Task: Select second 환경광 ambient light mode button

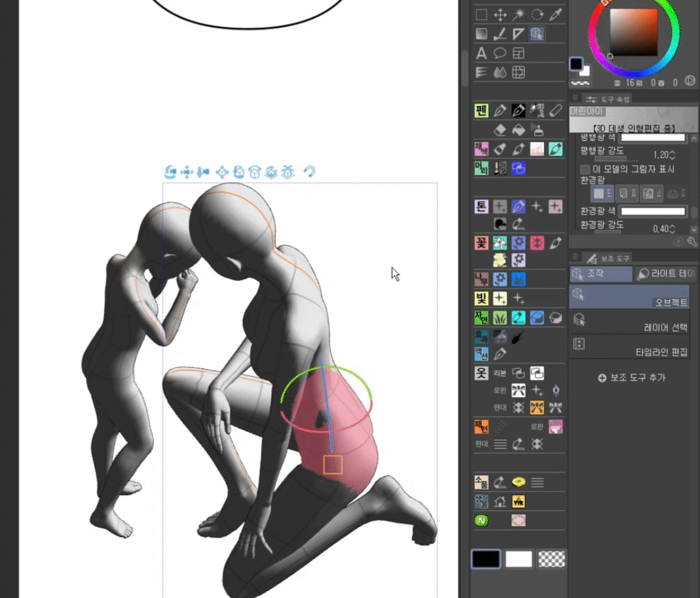Action: tap(627, 193)
